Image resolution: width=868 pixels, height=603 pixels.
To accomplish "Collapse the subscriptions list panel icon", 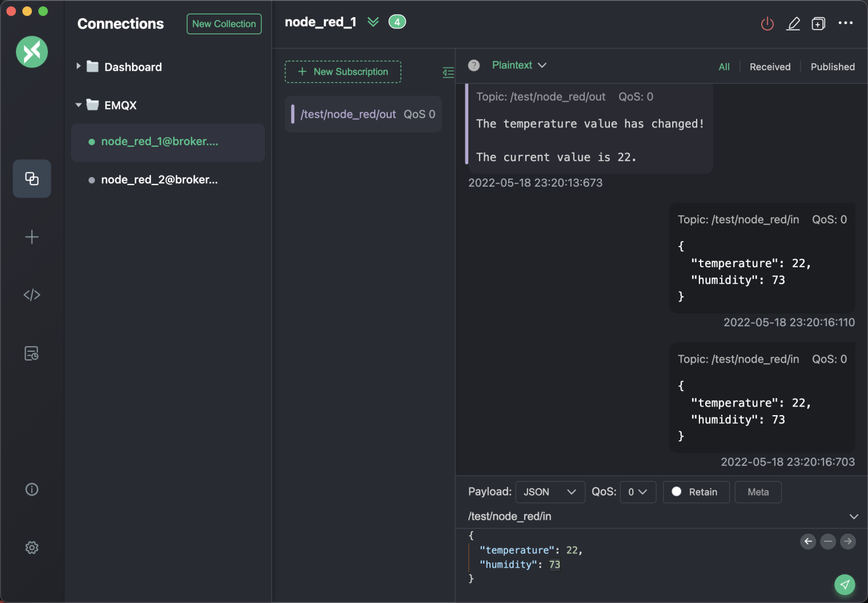I will (x=448, y=72).
